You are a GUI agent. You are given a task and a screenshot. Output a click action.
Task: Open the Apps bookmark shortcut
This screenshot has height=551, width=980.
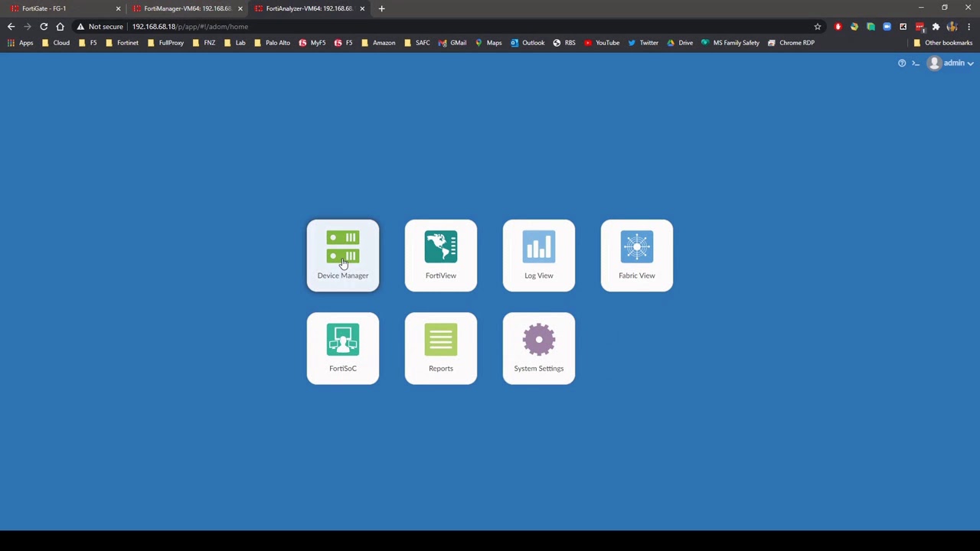[x=20, y=43]
